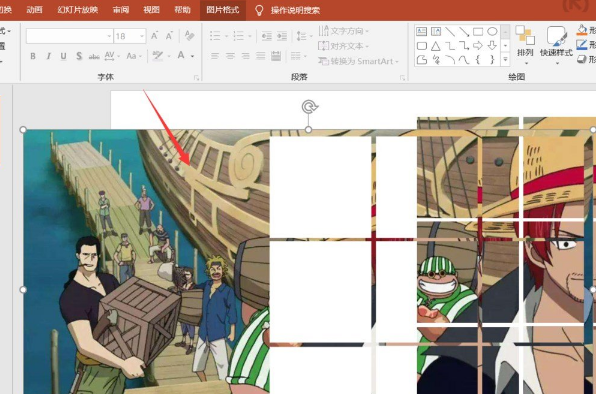This screenshot has height=394, width=603.
Task: Select the Right Arrow shape
Action: tap(478, 46)
